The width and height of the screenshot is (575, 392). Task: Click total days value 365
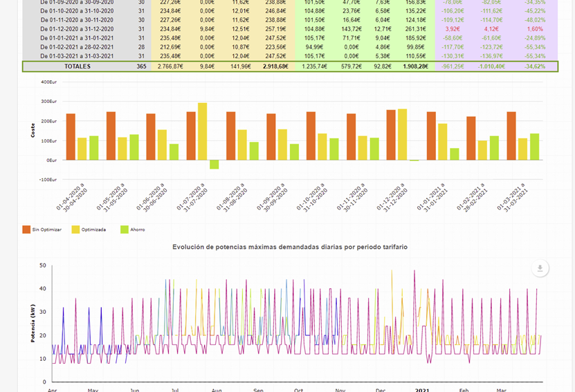[142, 66]
